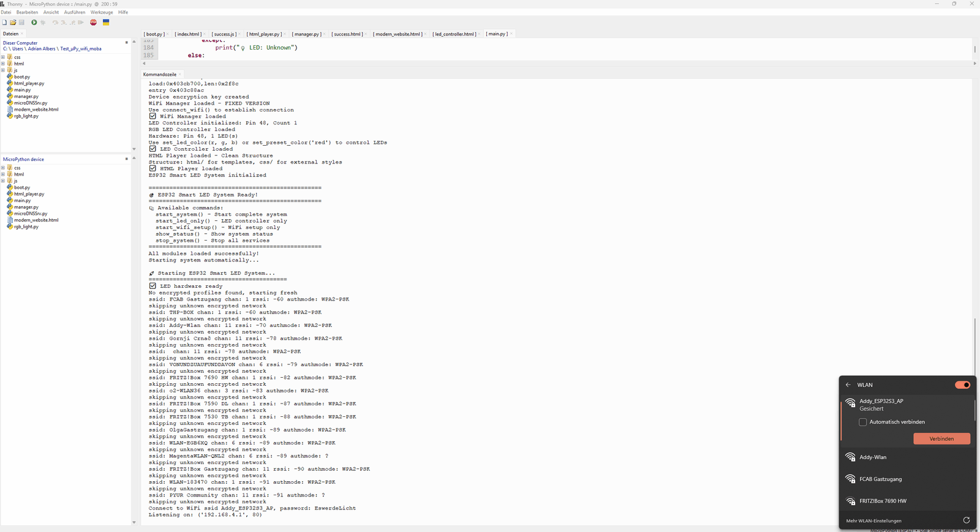Expand the js folder under Dieser Computer
The height and width of the screenshot is (532, 980).
[x=3, y=70]
